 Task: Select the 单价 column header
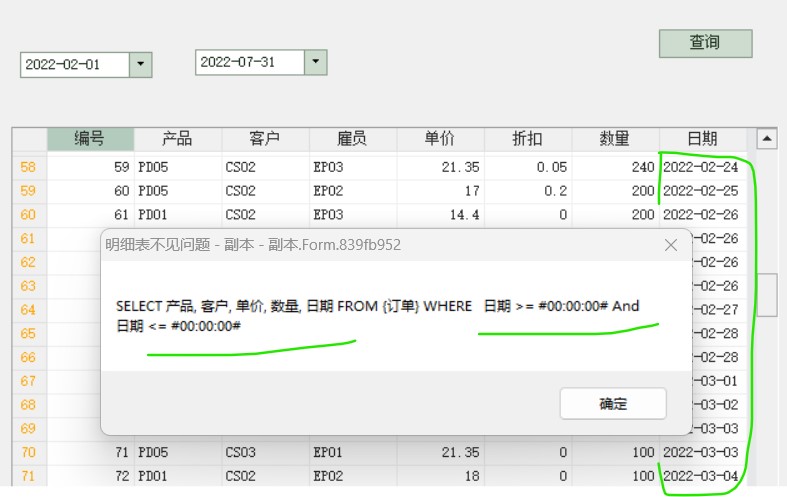(x=440, y=139)
